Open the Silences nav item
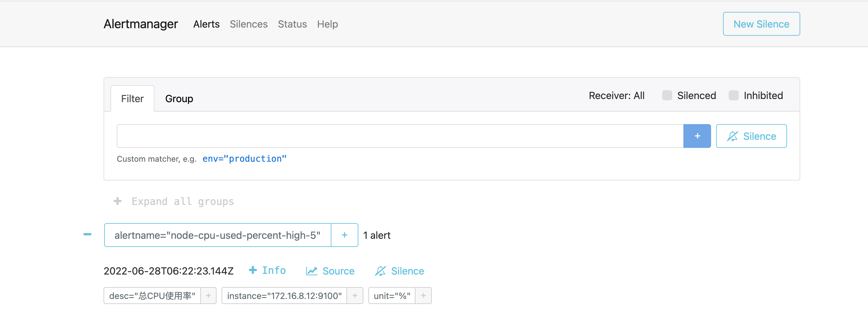This screenshot has height=314, width=868. pyautogui.click(x=249, y=24)
